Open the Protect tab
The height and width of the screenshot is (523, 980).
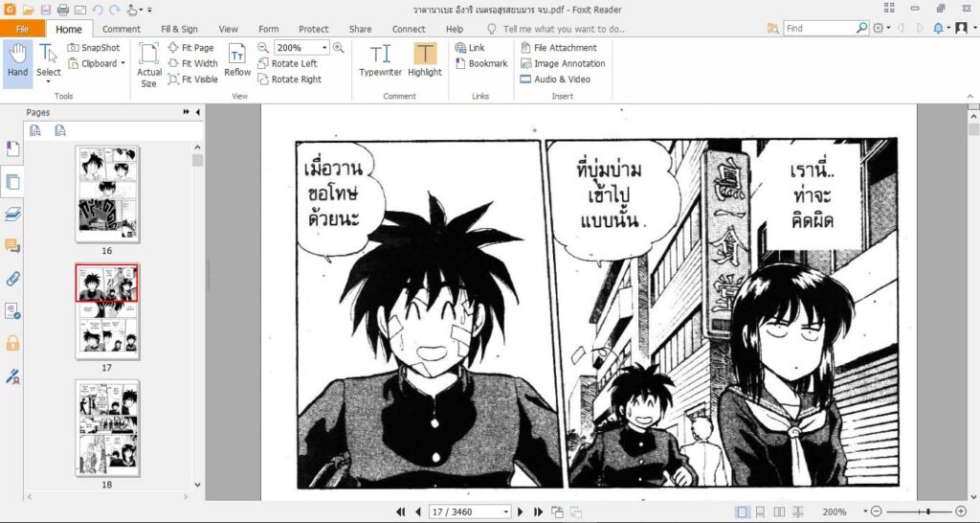pos(314,29)
